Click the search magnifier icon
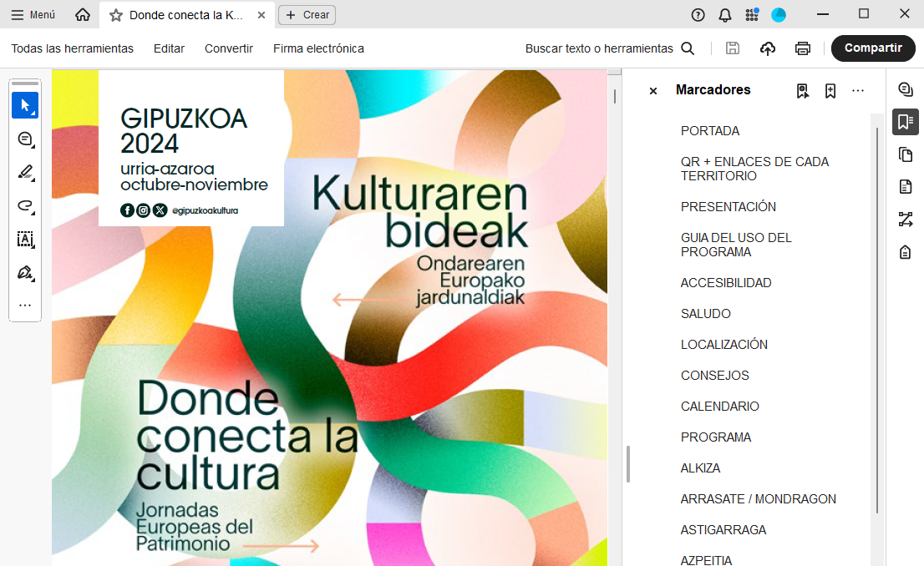Image resolution: width=924 pixels, height=566 pixels. click(x=688, y=48)
